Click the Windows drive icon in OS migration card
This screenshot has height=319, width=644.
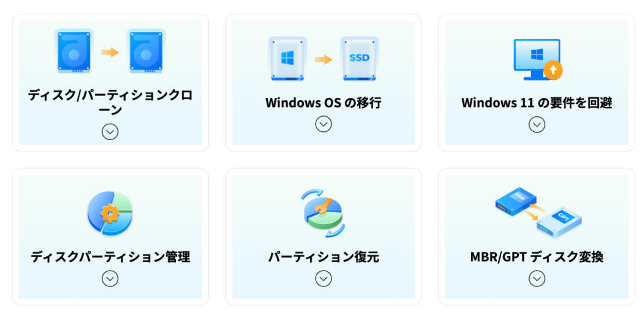287,58
